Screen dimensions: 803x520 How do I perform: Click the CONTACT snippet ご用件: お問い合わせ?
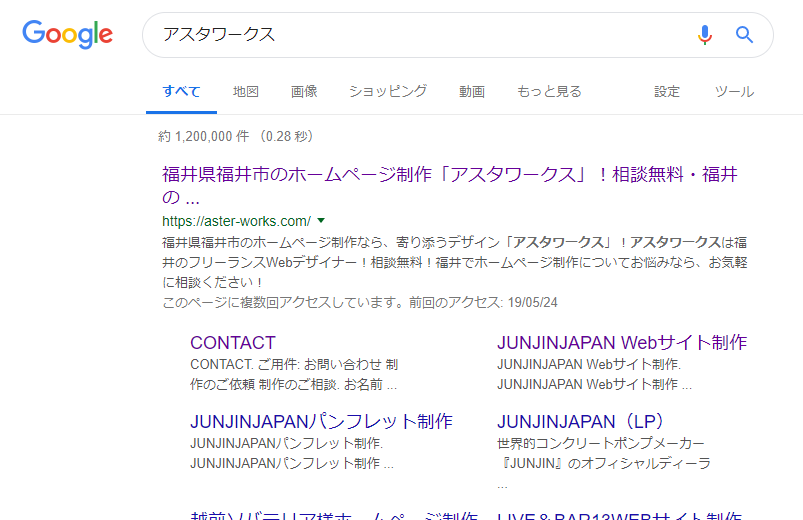pos(320,365)
